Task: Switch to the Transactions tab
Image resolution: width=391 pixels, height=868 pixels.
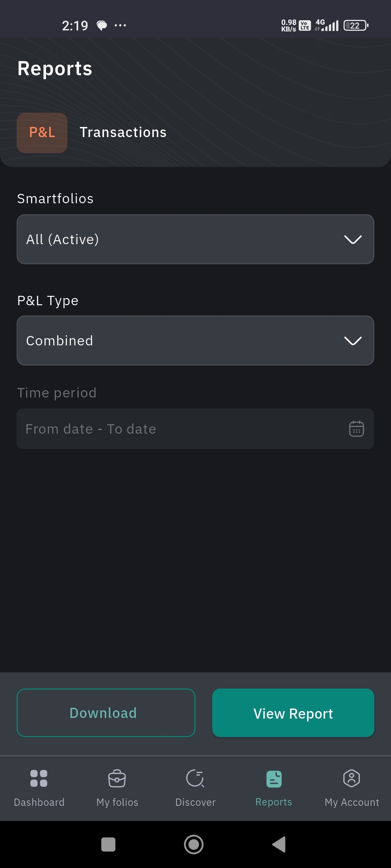Action: pos(123,132)
